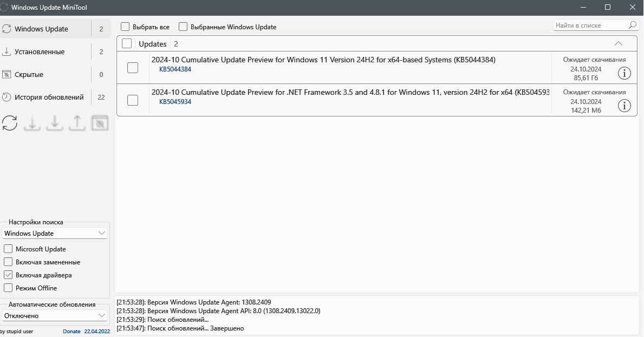644x337 pixels.
Task: Open the "Автоматические обновления" dropdown
Action: tap(55, 316)
